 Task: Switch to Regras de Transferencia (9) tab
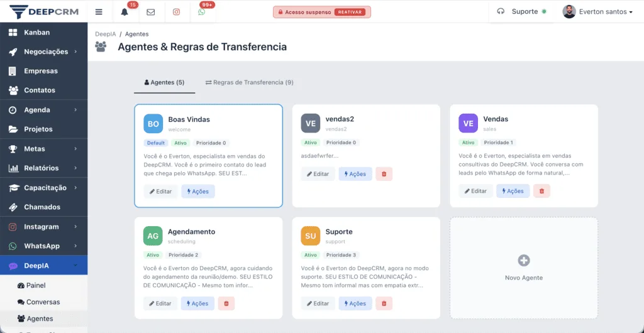(249, 82)
